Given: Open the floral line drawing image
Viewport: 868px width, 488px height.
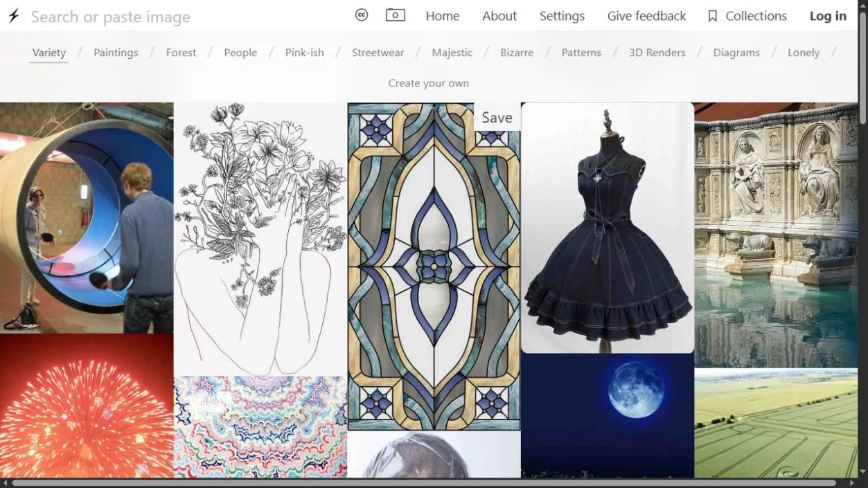Looking at the screenshot, I should coord(260,239).
